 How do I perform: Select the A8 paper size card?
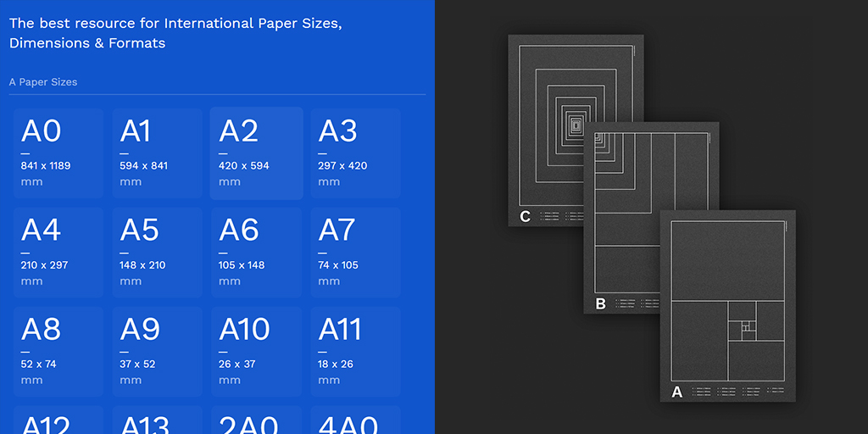tap(58, 352)
